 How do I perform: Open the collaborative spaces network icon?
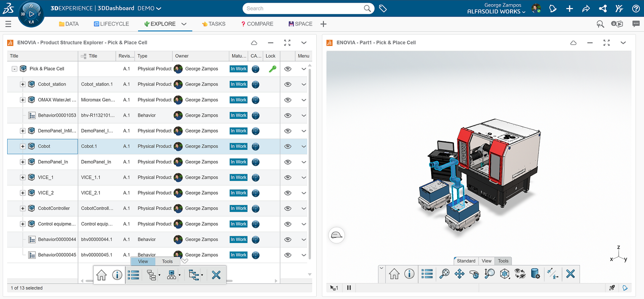(x=603, y=8)
